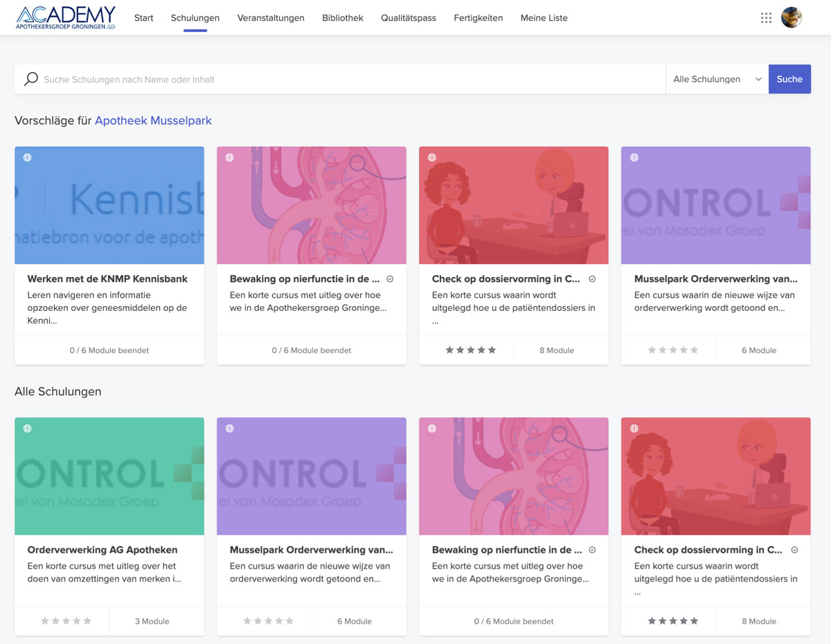Click star rating on Orderverwerking AG Apotheken card
The width and height of the screenshot is (831, 644).
coord(66,621)
